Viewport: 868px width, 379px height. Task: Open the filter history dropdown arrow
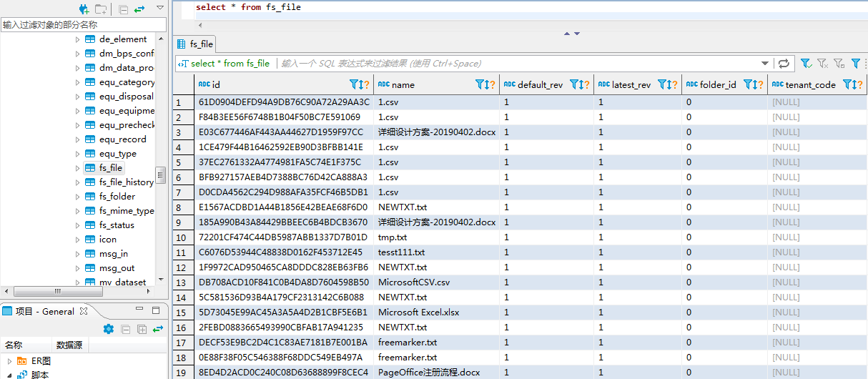(765, 64)
